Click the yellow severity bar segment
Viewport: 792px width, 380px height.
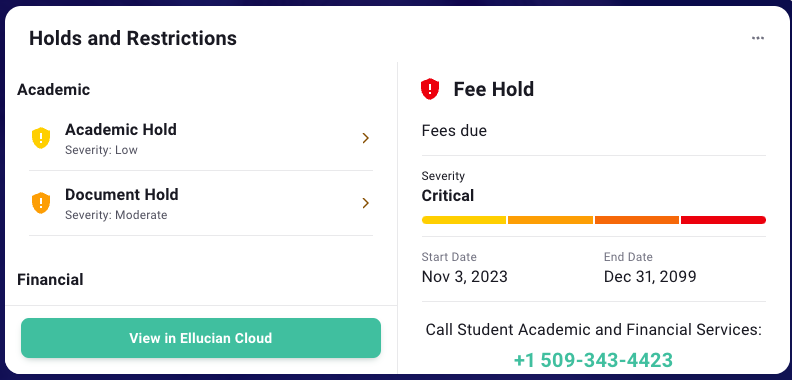click(464, 220)
